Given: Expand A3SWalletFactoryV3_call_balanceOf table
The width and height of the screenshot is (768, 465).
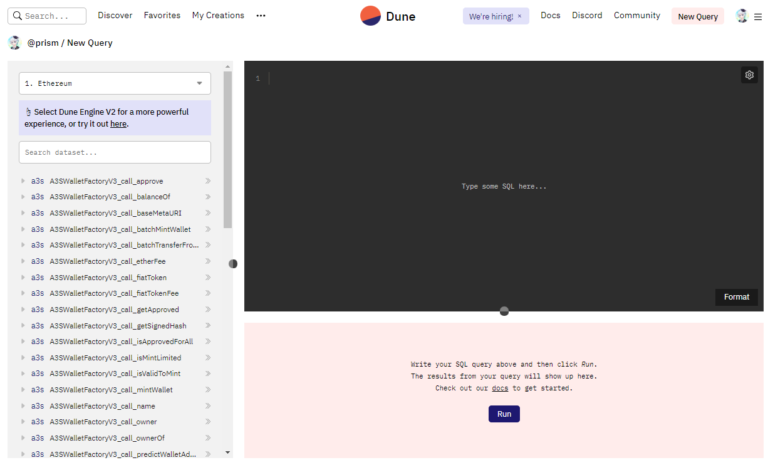Looking at the screenshot, I should pos(23,197).
